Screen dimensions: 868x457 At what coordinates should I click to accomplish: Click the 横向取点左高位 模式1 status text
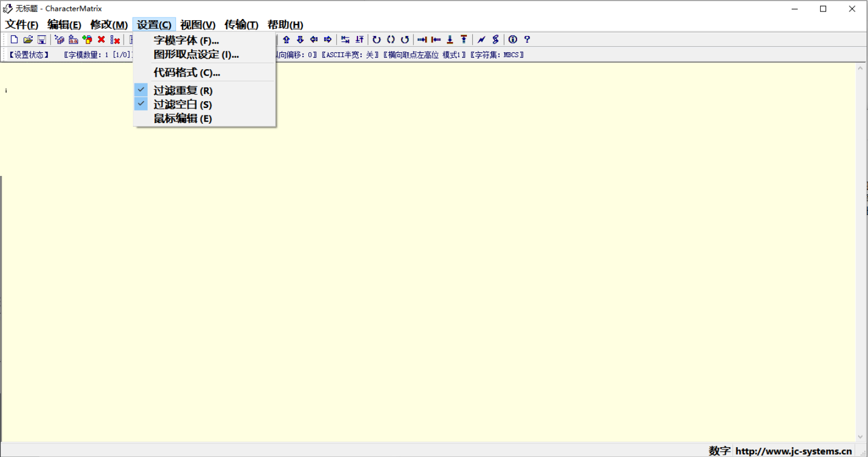point(424,54)
